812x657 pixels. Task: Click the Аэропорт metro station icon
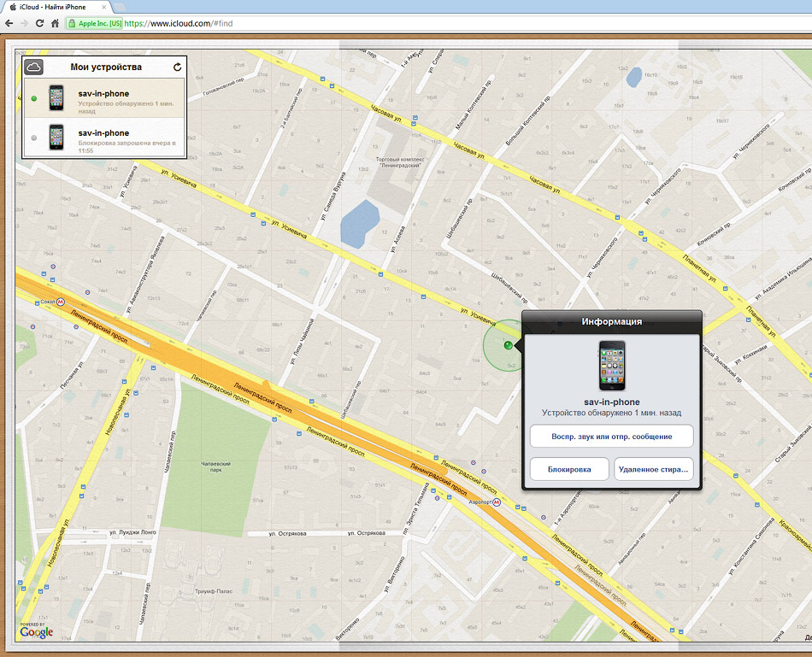[x=496, y=502]
